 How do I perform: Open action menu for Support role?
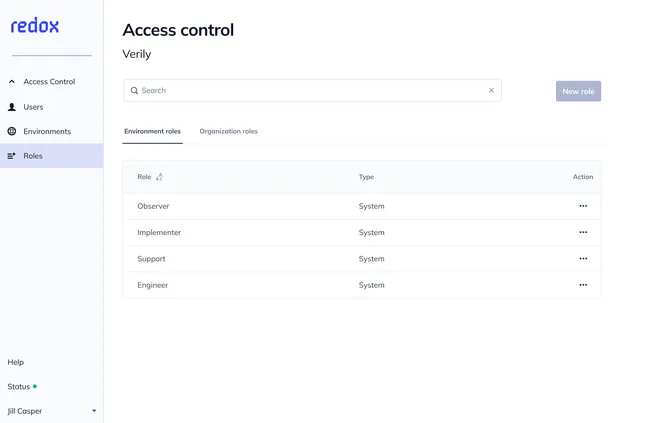(x=583, y=258)
